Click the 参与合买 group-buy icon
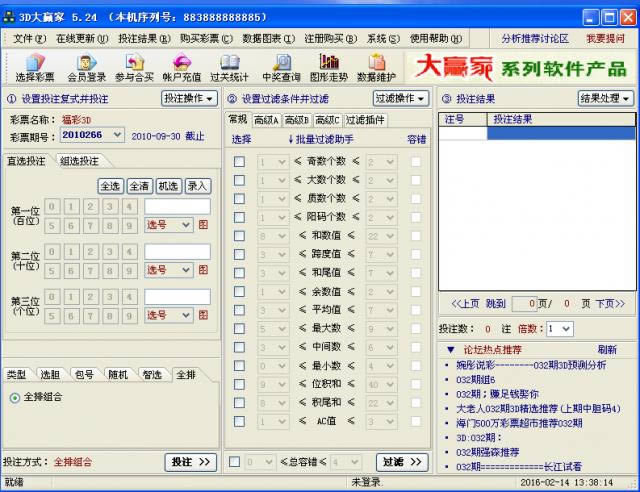The height and width of the screenshot is (492, 640). click(x=134, y=68)
